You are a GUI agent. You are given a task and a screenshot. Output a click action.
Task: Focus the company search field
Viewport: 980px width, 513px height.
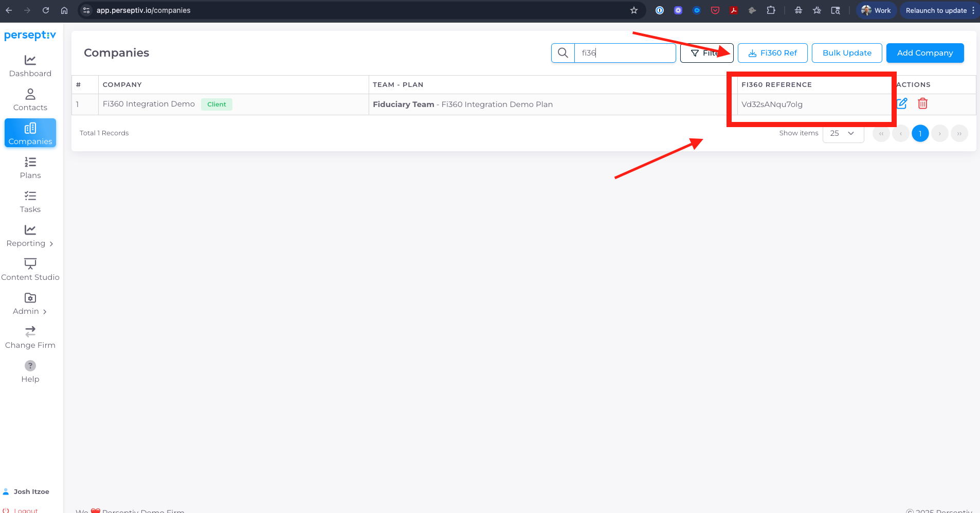625,53
